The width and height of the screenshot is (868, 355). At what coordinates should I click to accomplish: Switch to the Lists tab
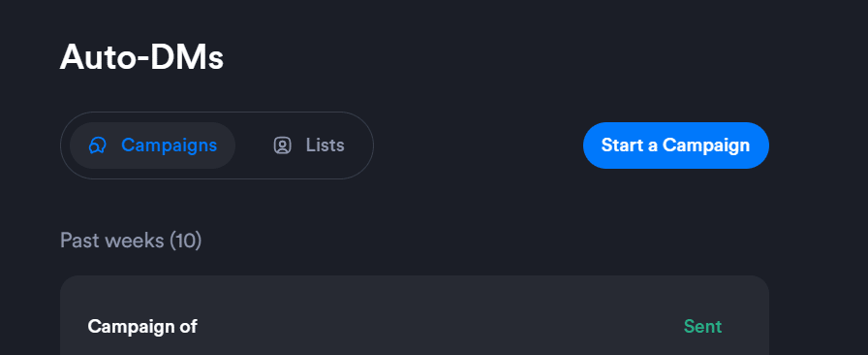pos(309,145)
